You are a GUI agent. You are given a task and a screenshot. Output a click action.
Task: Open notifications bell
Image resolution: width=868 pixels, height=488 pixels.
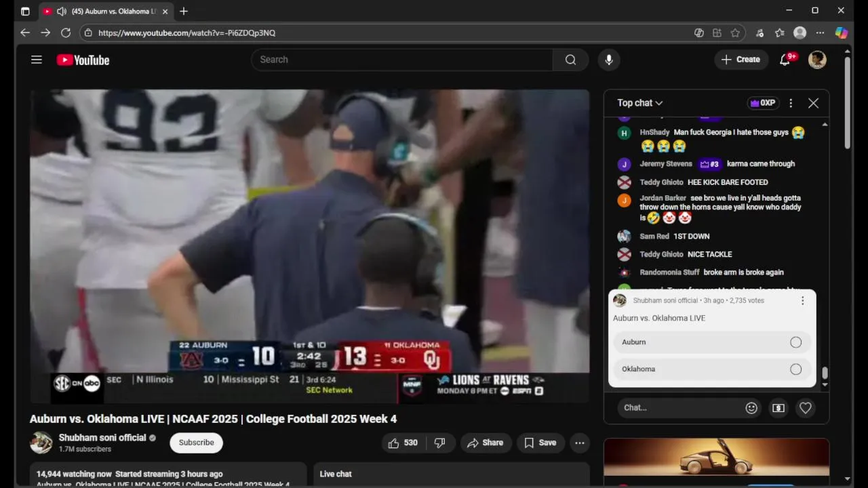click(x=785, y=60)
